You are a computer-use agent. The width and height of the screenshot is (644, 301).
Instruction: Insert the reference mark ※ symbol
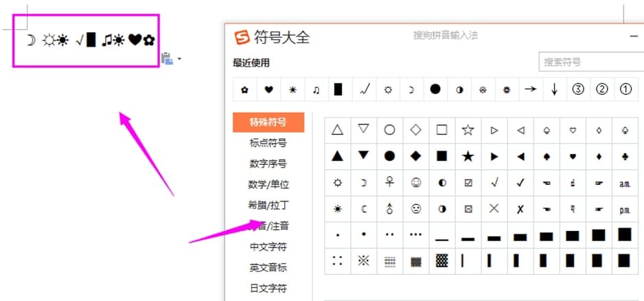tap(363, 261)
